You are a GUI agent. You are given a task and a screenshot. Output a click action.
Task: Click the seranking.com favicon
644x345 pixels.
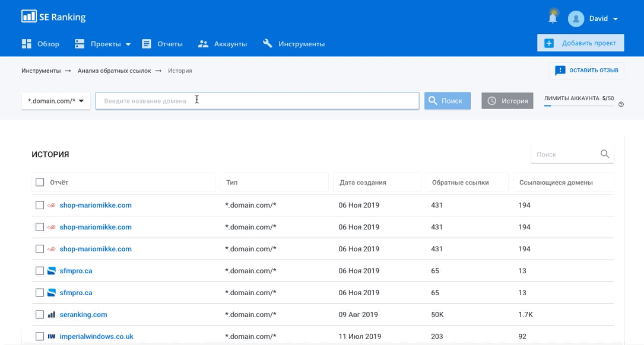pyautogui.click(x=51, y=315)
